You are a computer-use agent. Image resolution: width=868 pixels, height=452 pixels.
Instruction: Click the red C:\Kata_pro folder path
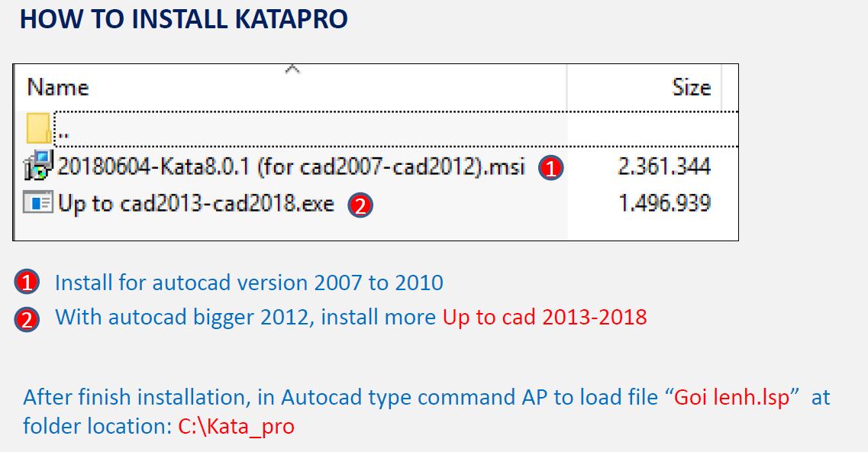coord(237,427)
